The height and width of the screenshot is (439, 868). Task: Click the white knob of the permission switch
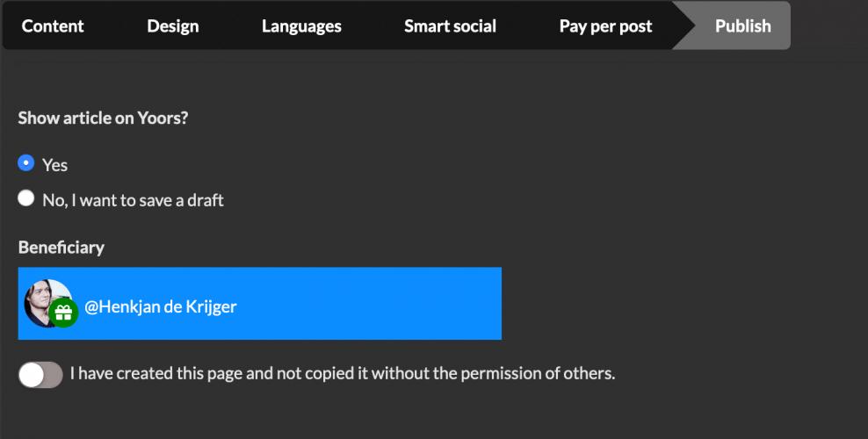(32, 375)
